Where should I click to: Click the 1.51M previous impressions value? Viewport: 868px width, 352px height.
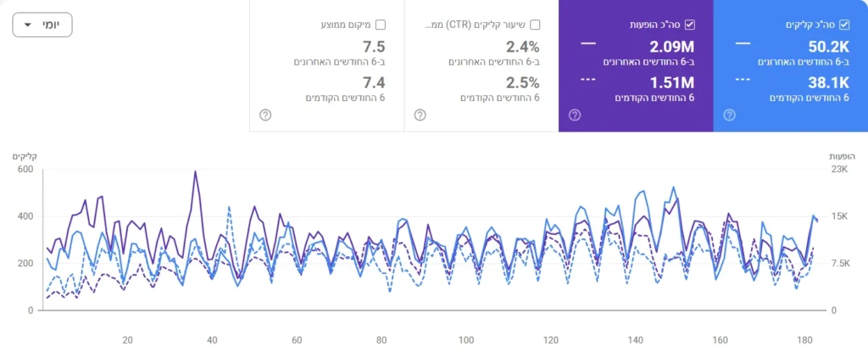pos(670,82)
